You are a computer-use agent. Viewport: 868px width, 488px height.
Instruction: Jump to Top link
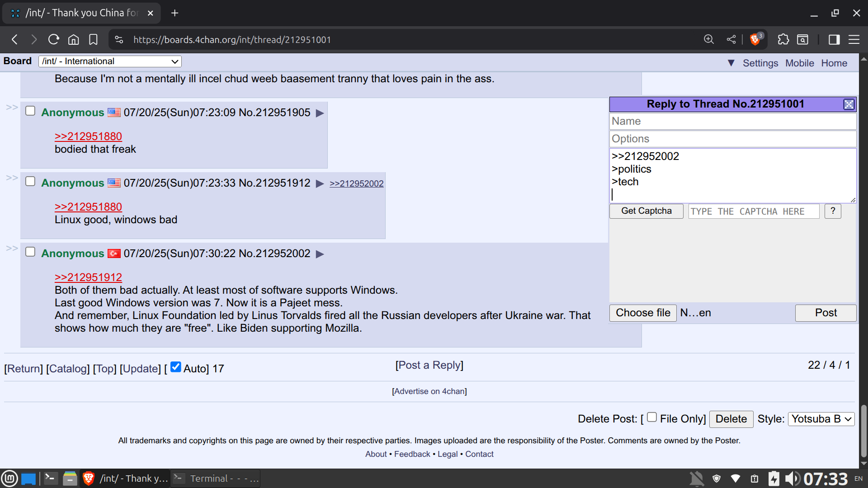point(105,369)
